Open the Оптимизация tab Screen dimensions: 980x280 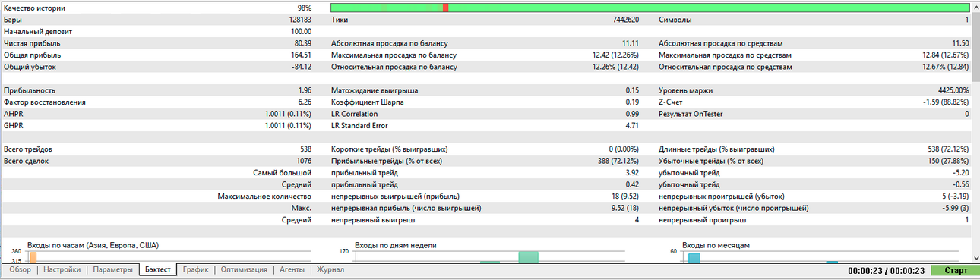pos(245,269)
